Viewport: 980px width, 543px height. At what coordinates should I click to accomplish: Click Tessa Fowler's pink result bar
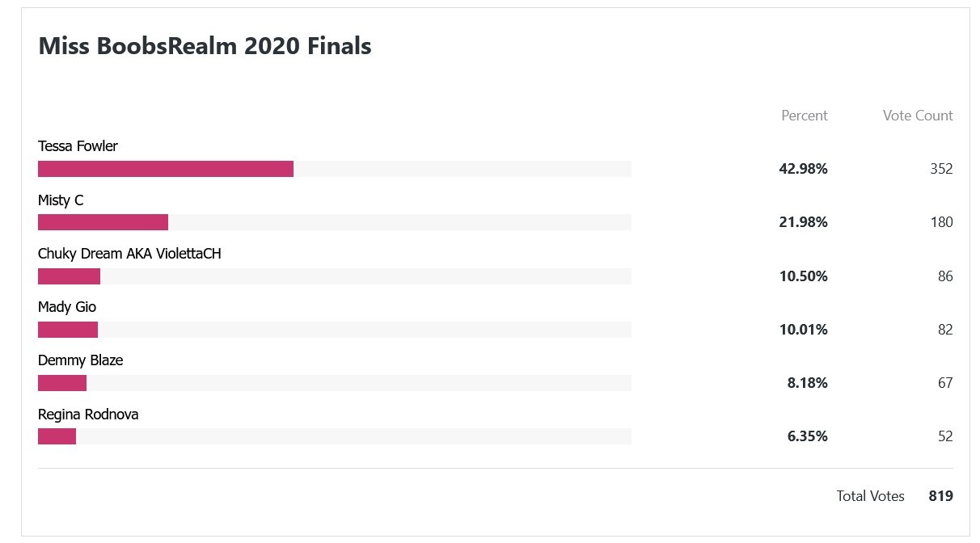pyautogui.click(x=166, y=169)
